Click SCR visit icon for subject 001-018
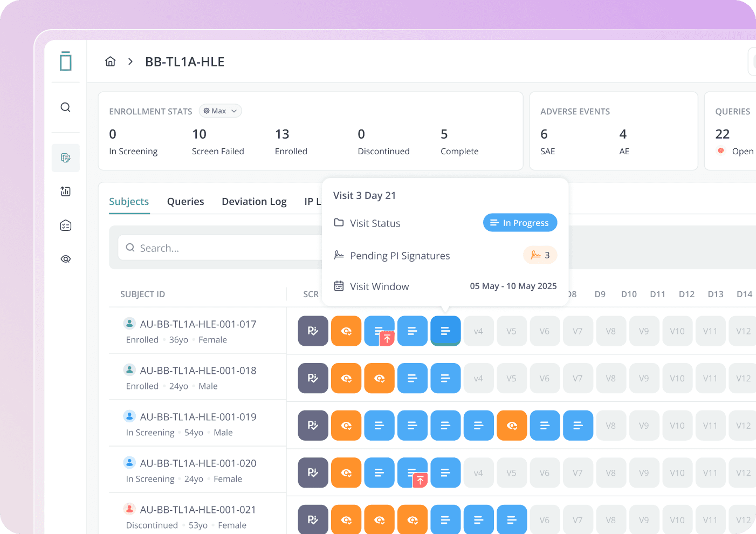The height and width of the screenshot is (534, 756). pyautogui.click(x=313, y=378)
